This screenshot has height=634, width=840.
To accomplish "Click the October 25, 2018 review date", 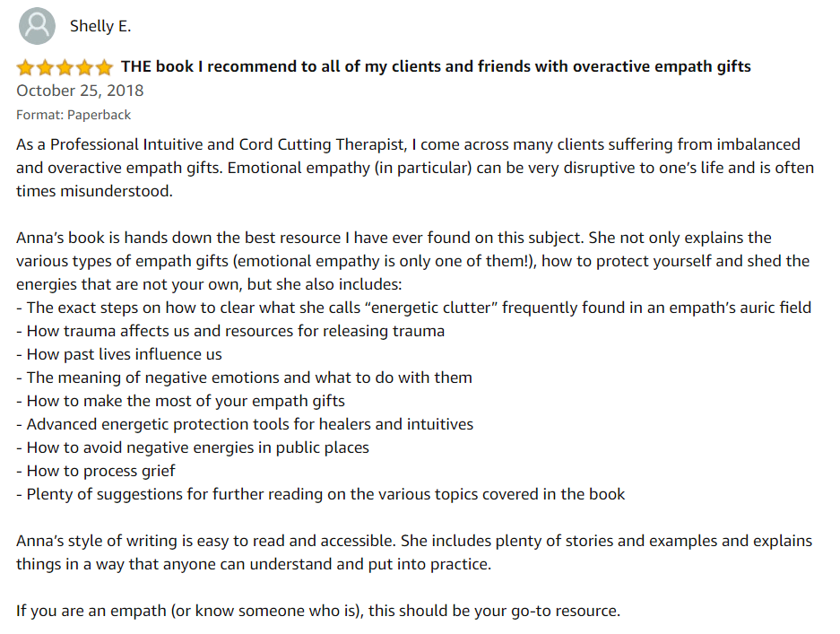I will (80, 91).
